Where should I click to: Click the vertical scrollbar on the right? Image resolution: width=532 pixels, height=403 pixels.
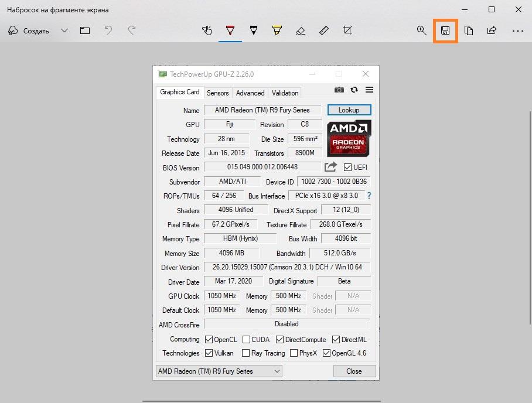click(530, 217)
